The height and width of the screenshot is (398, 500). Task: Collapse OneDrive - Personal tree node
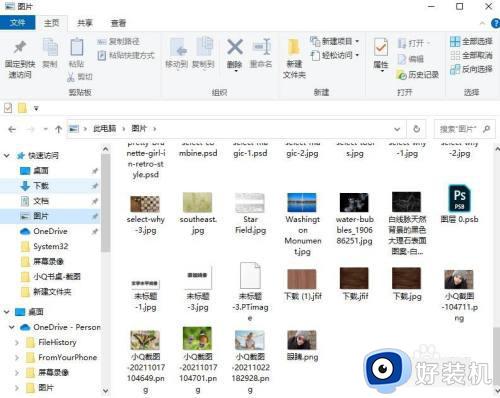pyautogui.click(x=12, y=327)
